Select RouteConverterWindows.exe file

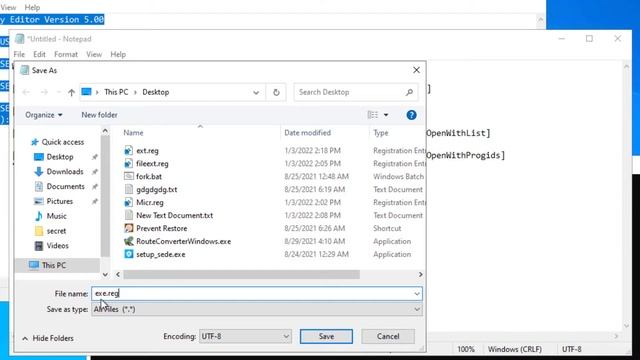(x=184, y=242)
